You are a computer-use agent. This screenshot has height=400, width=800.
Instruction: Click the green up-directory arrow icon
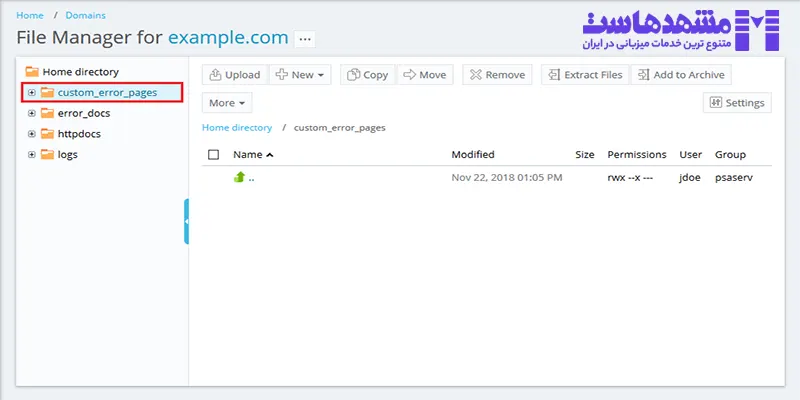click(x=239, y=177)
